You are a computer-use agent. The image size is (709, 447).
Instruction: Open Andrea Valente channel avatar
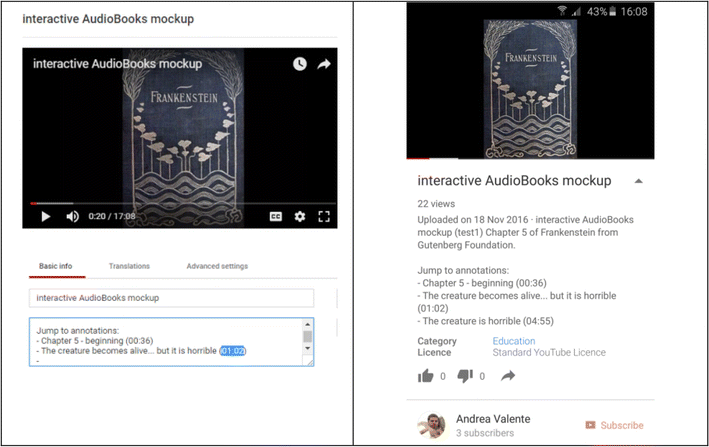tap(431, 425)
